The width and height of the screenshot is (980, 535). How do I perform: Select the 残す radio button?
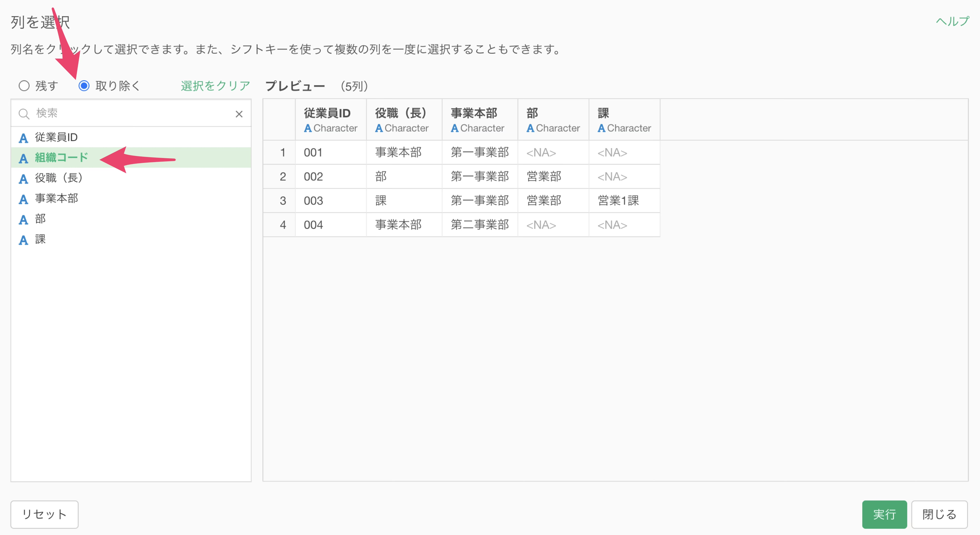(x=24, y=86)
